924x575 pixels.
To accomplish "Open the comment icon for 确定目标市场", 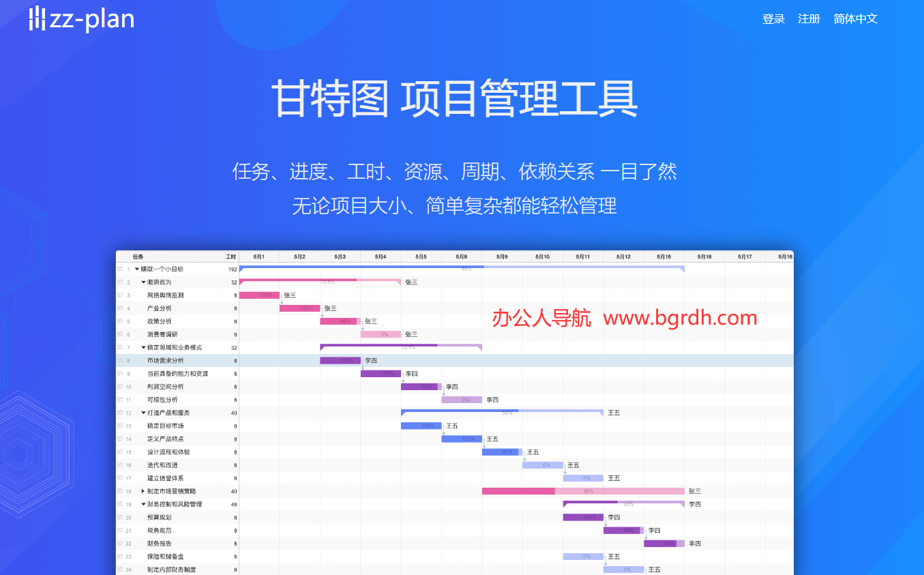I will [x=120, y=426].
